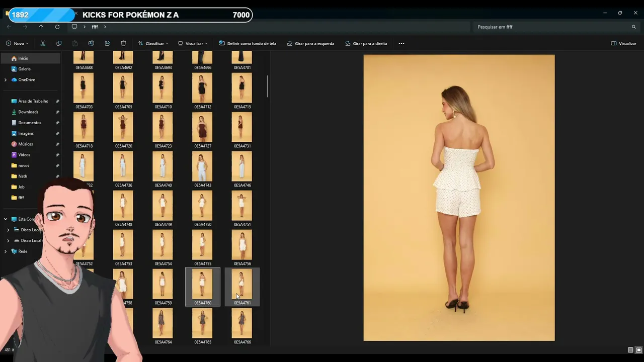This screenshot has width=644, height=362.
Task: Open Início in the navigation pane
Action: (x=30, y=58)
